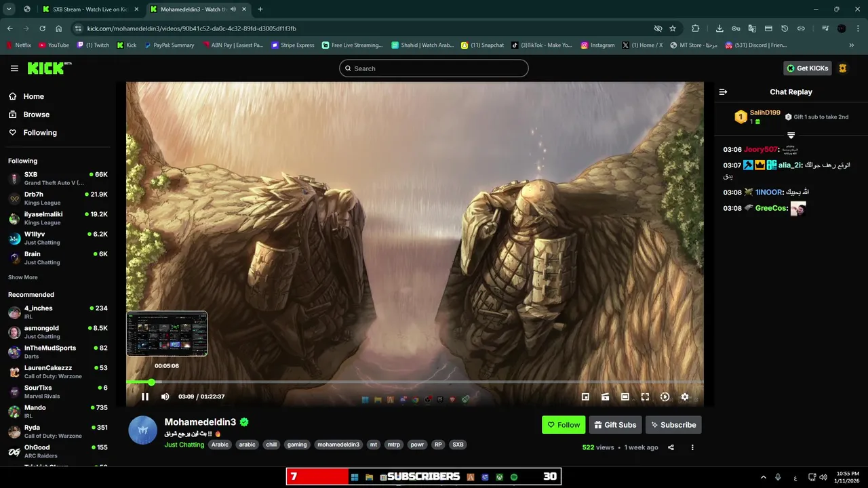
Task: Reload the page
Action: point(42,28)
